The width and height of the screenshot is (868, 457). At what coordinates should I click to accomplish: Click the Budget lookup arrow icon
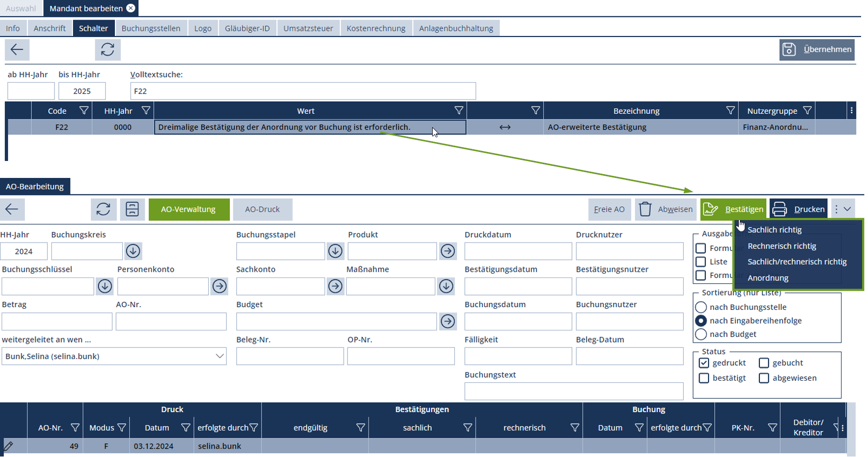tap(448, 321)
